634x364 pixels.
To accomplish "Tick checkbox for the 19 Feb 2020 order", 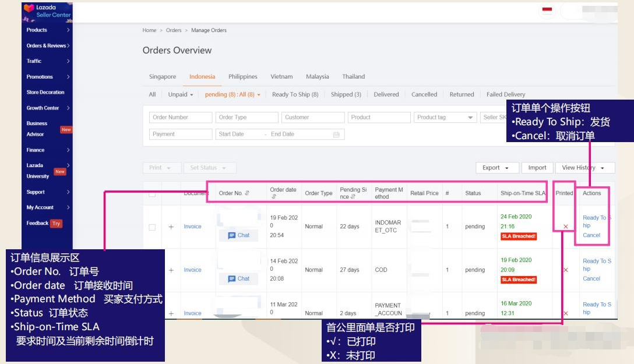I will (x=152, y=227).
